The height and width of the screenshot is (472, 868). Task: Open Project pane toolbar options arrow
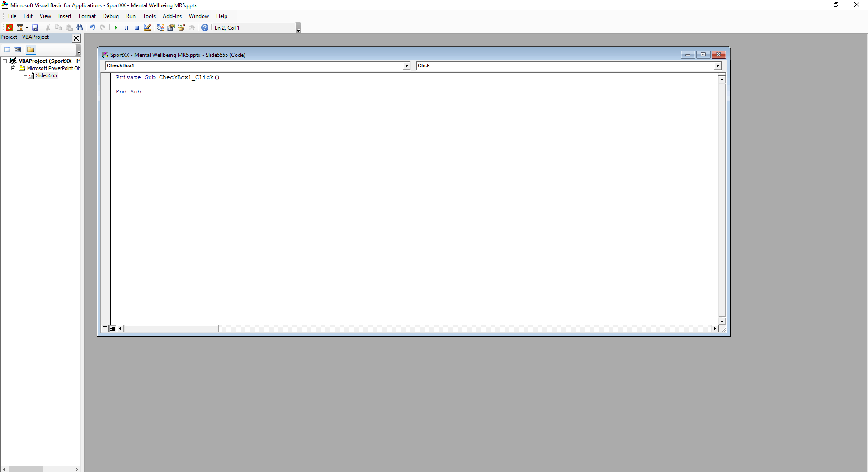tap(79, 50)
